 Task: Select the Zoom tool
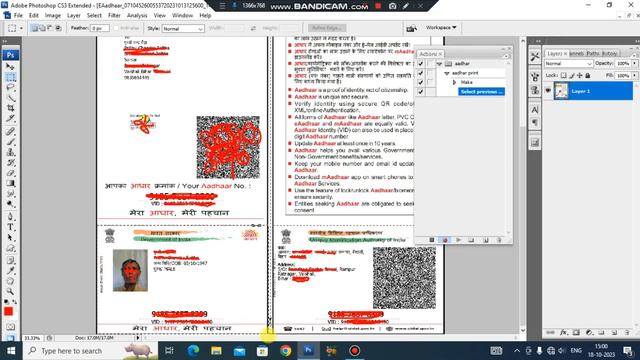tap(10, 291)
